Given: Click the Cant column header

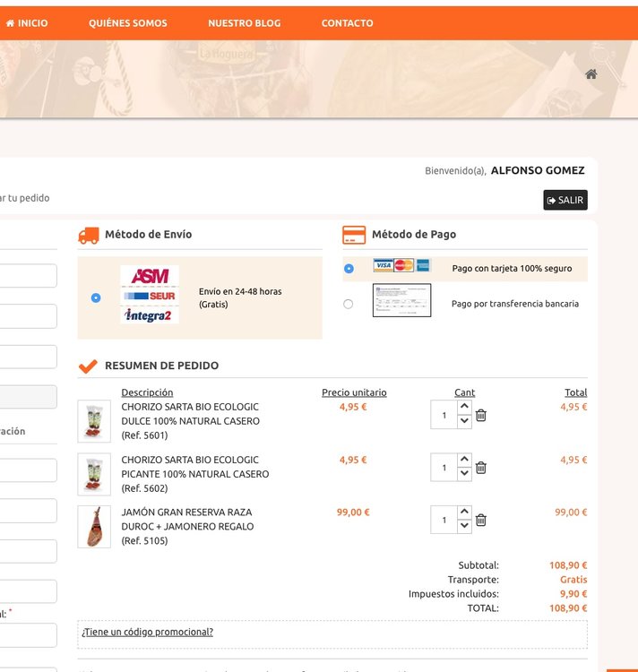Looking at the screenshot, I should tap(464, 392).
